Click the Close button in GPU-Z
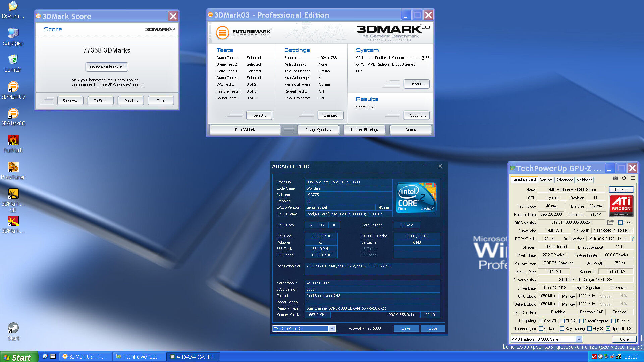The width and height of the screenshot is (644, 362). point(624,339)
